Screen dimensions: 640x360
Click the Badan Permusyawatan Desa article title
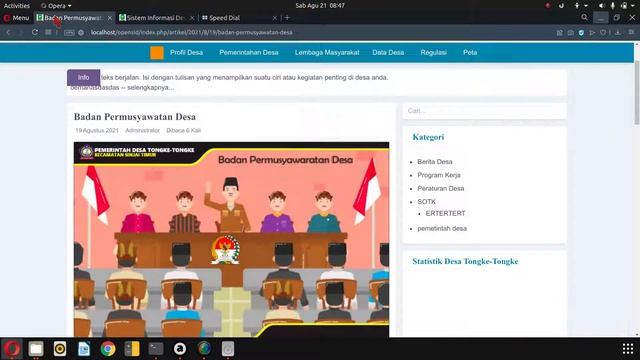(135, 117)
